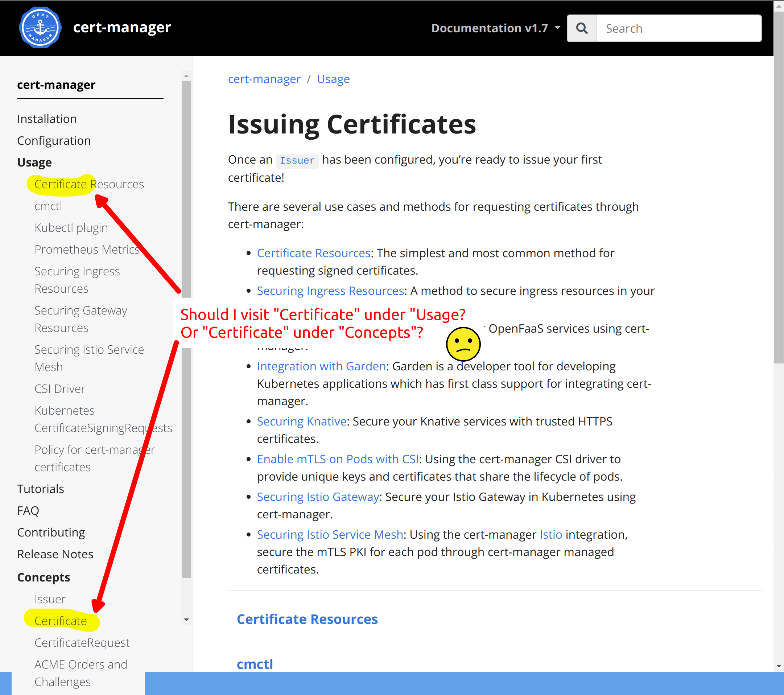This screenshot has height=695, width=784.
Task: Click the cert-manager anchor logo
Action: point(40,27)
